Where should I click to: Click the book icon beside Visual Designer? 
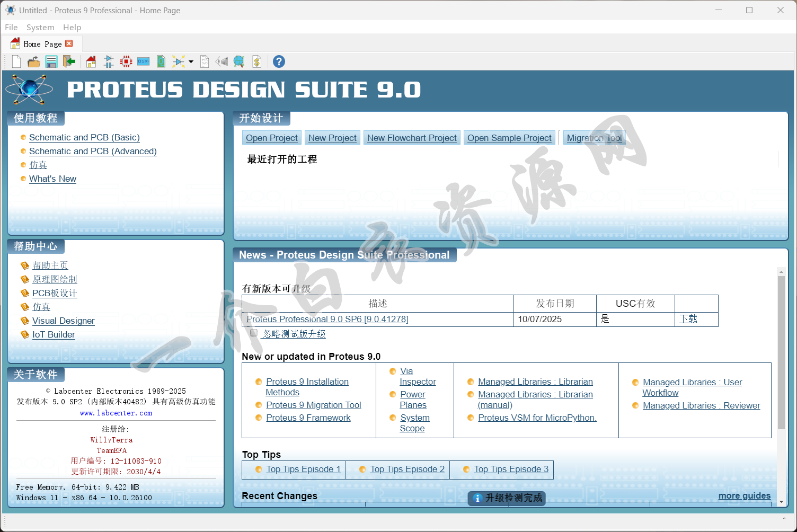(x=24, y=321)
